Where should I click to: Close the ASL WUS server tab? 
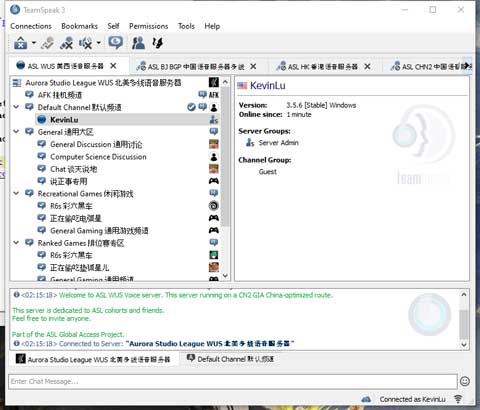113,66
